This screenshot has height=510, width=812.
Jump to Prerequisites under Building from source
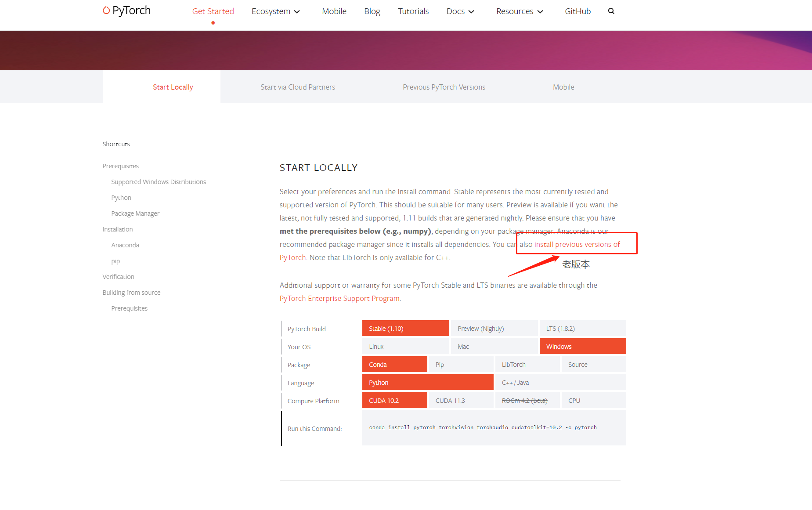129,308
